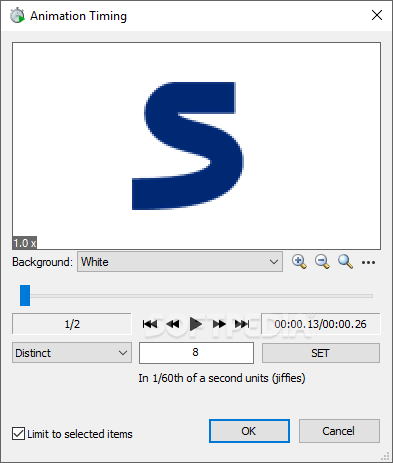Uncheck Limit to selected items

click(18, 434)
